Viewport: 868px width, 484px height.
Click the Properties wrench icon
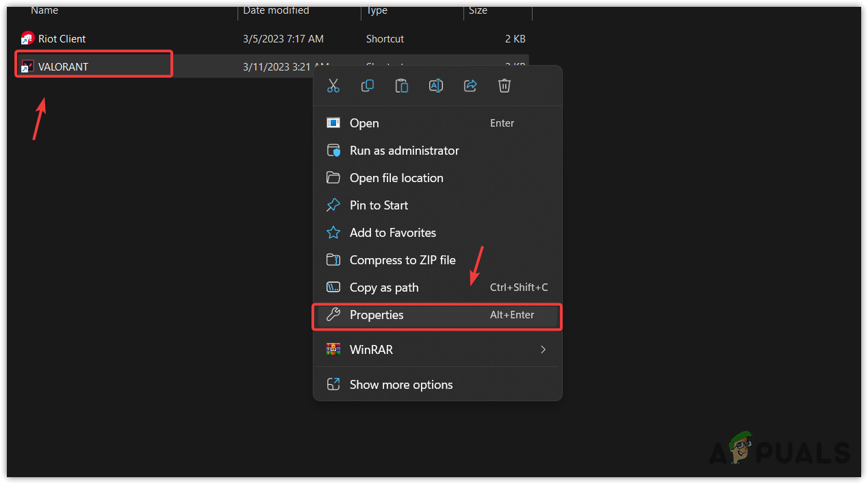coord(333,315)
